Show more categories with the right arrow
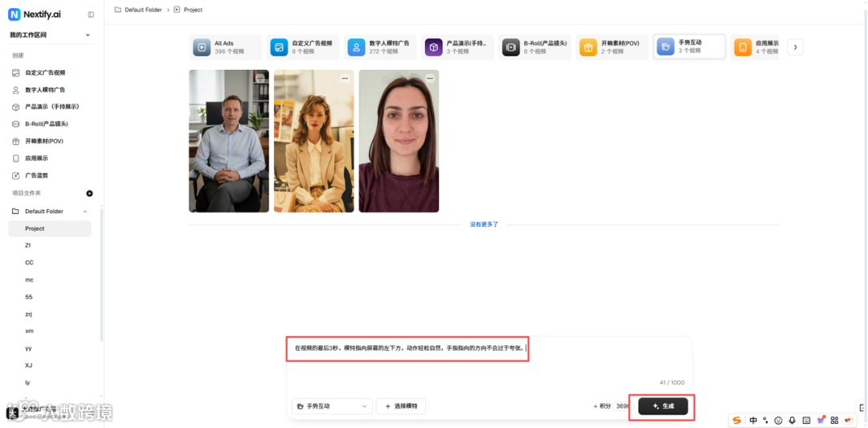Viewport: 868px width, 428px height. coord(795,47)
